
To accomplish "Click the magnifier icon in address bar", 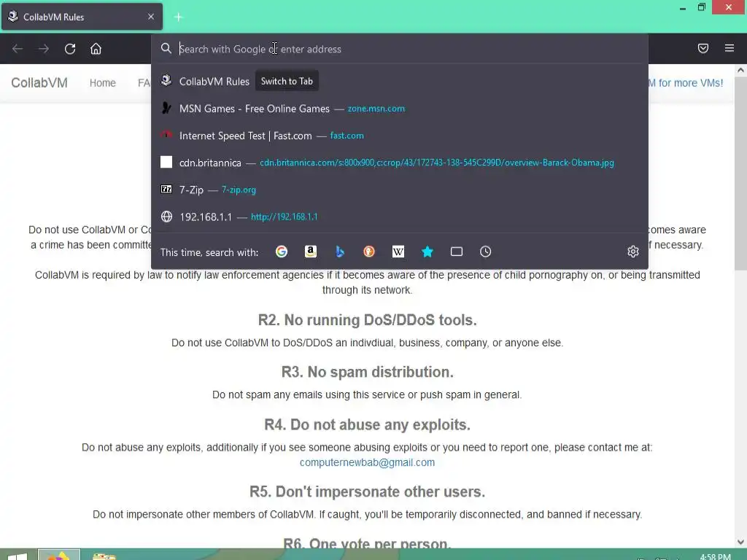I will [166, 49].
